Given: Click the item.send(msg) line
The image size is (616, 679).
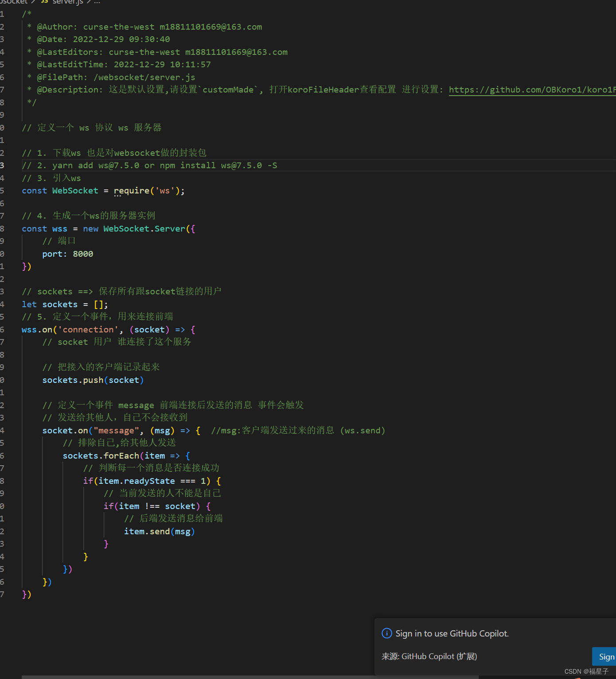Looking at the screenshot, I should tap(159, 531).
